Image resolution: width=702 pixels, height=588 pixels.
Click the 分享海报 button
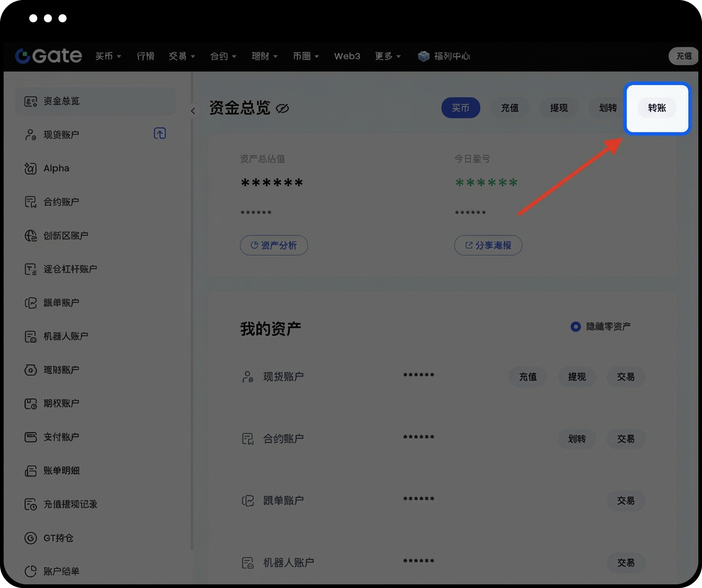tap(488, 245)
